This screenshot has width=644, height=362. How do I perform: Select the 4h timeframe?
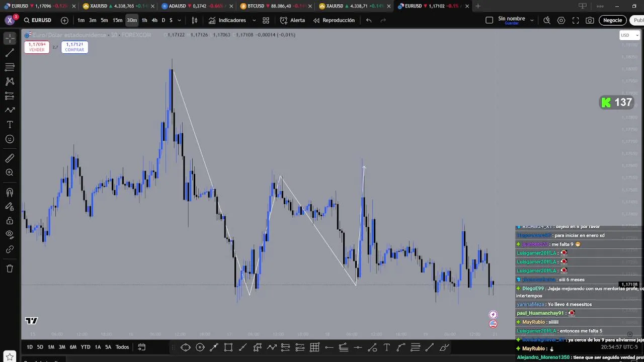coord(154,20)
